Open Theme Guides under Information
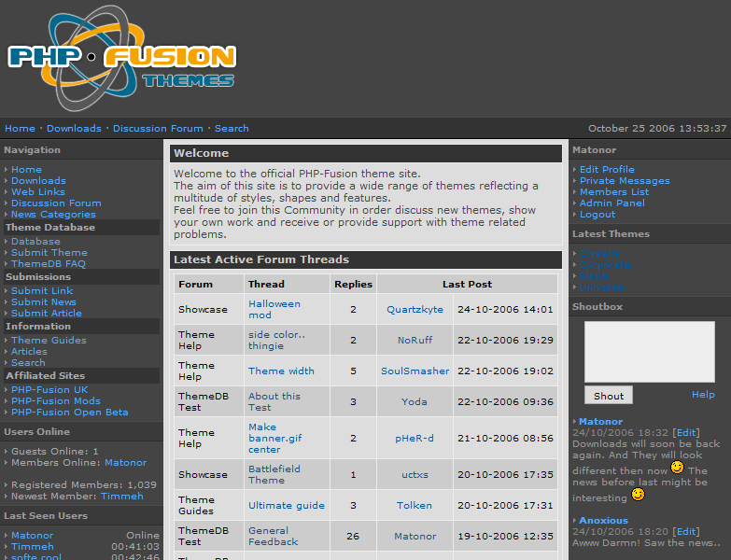The image size is (731, 560). point(49,340)
